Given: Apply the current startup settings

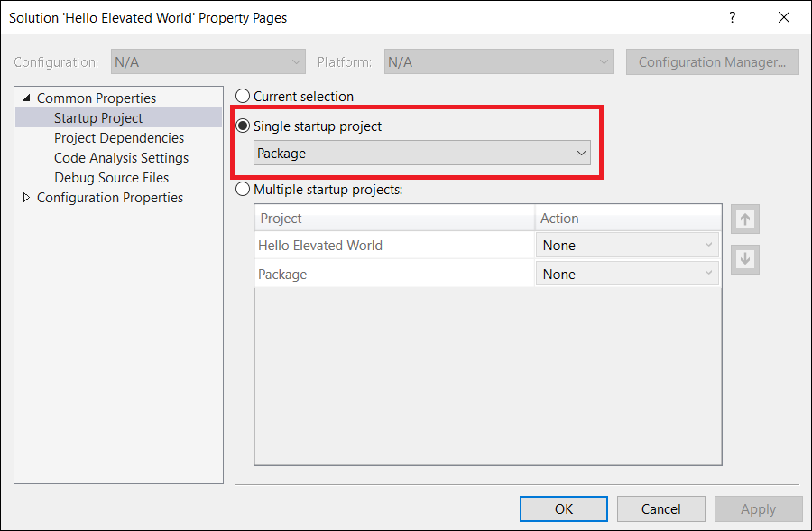Looking at the screenshot, I should 759,508.
